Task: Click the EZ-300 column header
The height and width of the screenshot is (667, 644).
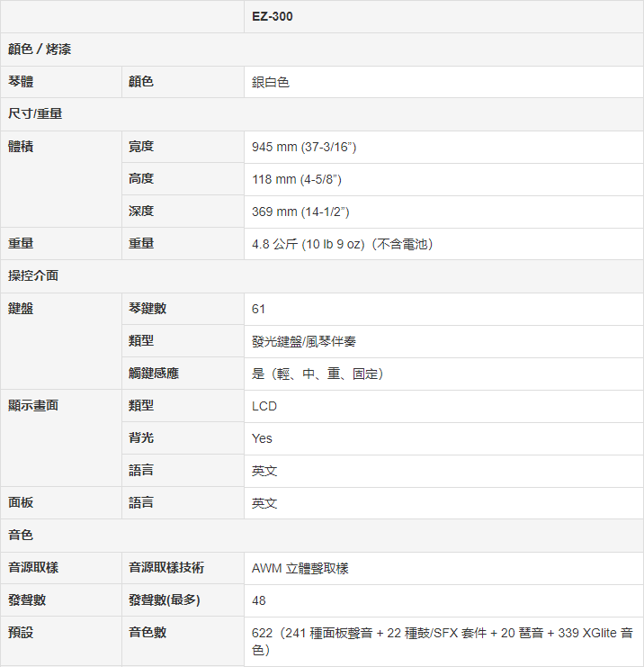Action: pos(272,16)
